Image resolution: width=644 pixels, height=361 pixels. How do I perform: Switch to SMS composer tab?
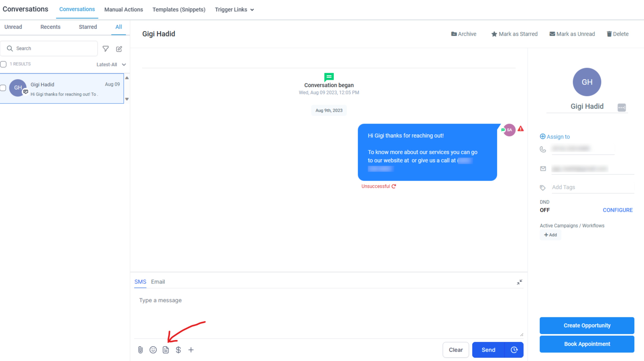pos(140,282)
